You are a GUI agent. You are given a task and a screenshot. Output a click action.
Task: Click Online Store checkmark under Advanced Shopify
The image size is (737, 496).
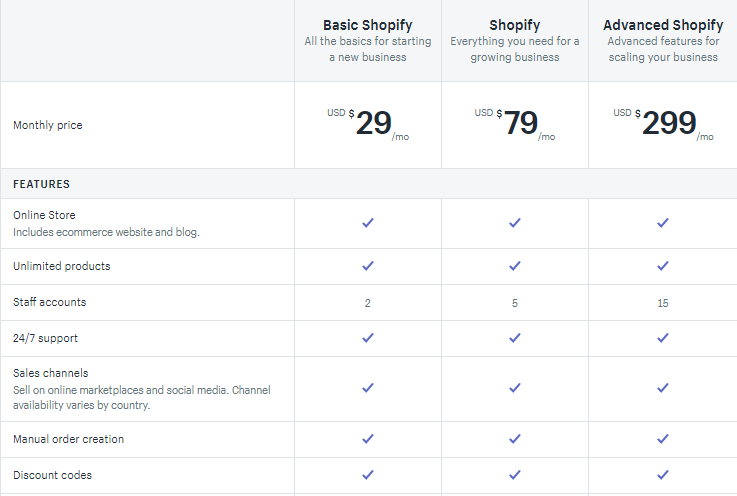coord(663,223)
